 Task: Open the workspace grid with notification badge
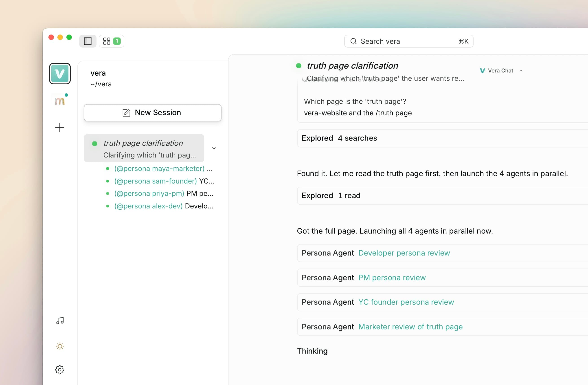pos(111,41)
